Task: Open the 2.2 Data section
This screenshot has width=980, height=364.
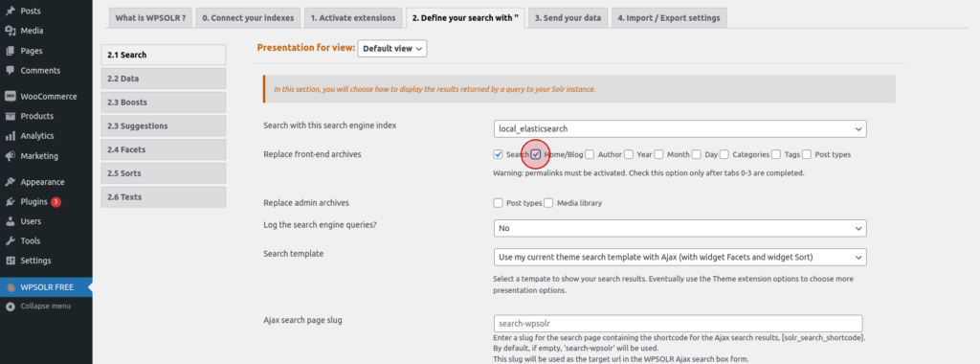Action: (163, 79)
